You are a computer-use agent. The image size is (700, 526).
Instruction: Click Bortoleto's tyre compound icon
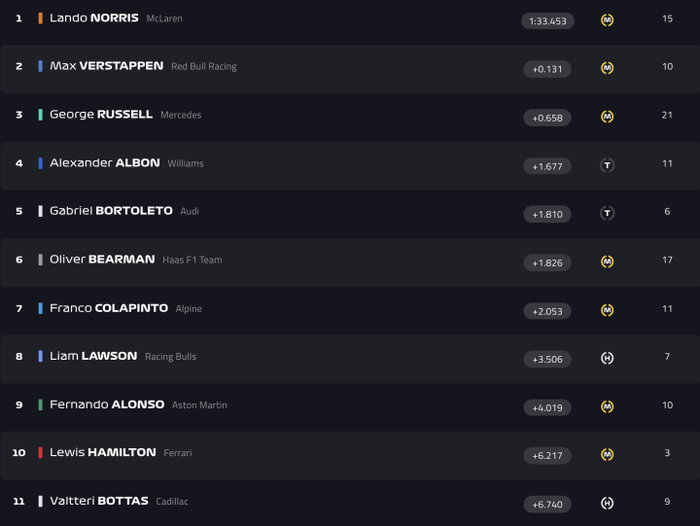pos(607,213)
